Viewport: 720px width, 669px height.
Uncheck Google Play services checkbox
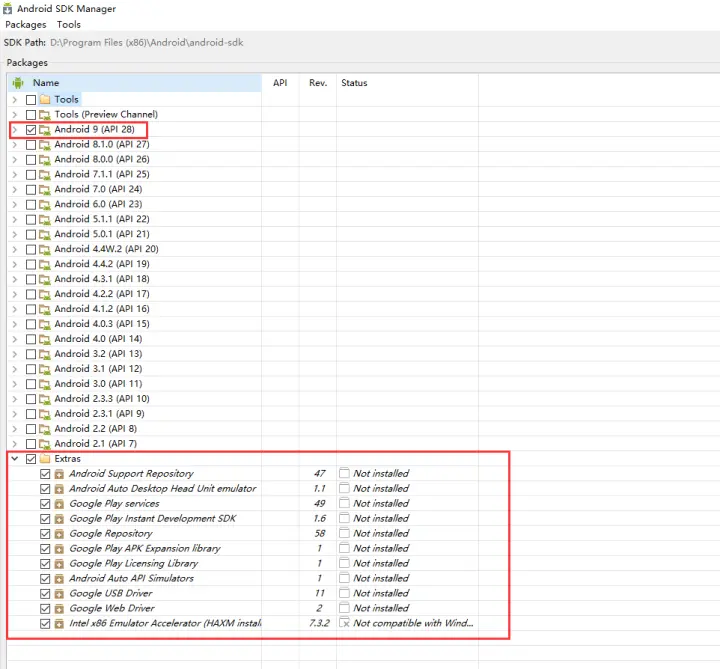tap(45, 504)
